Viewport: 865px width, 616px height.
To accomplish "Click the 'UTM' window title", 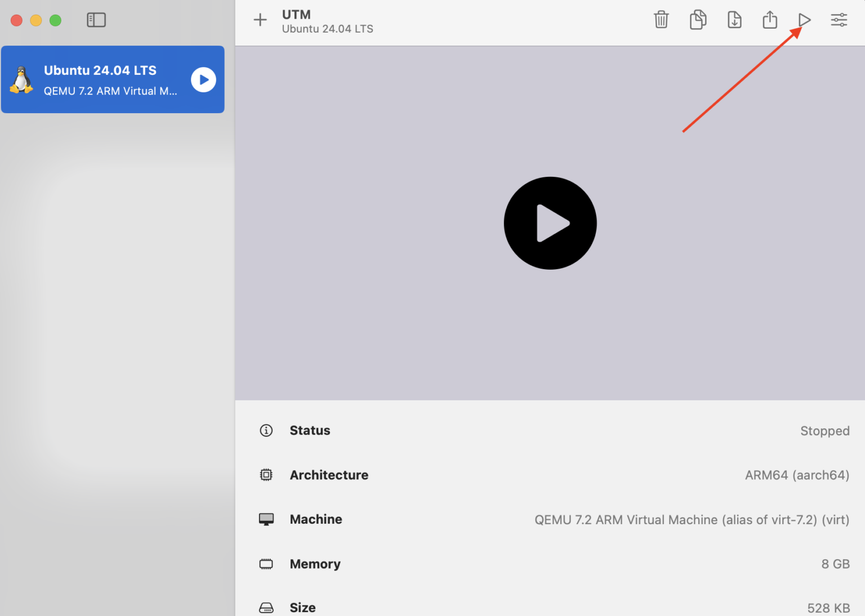I will click(296, 15).
